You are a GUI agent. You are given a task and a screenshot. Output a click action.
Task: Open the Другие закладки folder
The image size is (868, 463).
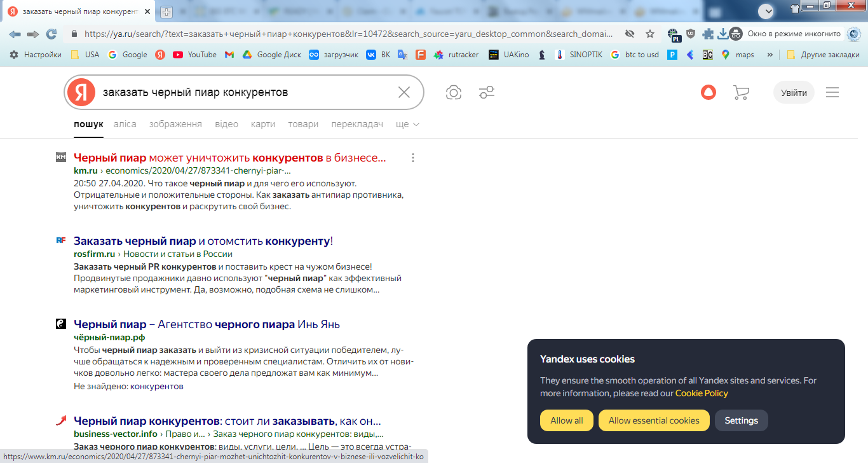pyautogui.click(x=822, y=55)
